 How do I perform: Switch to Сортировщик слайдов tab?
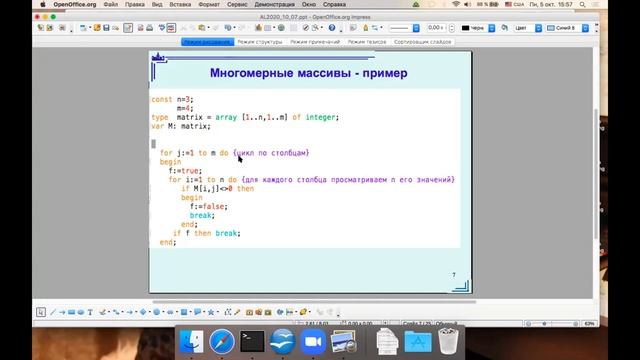click(422, 42)
